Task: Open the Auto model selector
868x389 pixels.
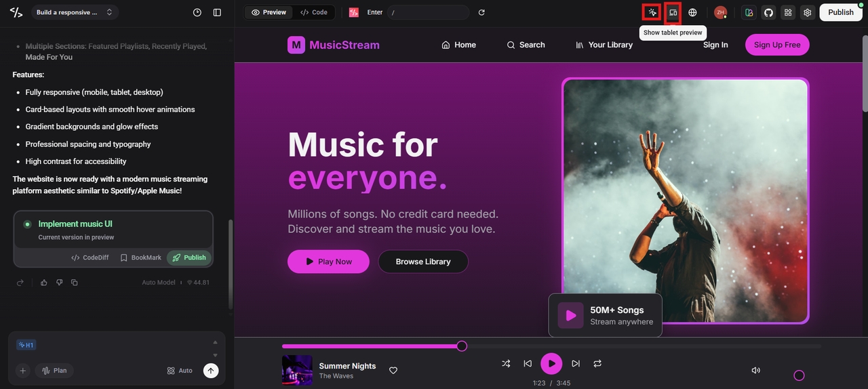Action: point(180,371)
